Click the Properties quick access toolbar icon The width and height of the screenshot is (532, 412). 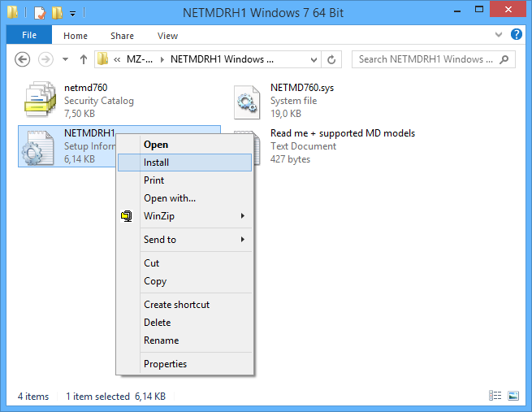pos(39,13)
